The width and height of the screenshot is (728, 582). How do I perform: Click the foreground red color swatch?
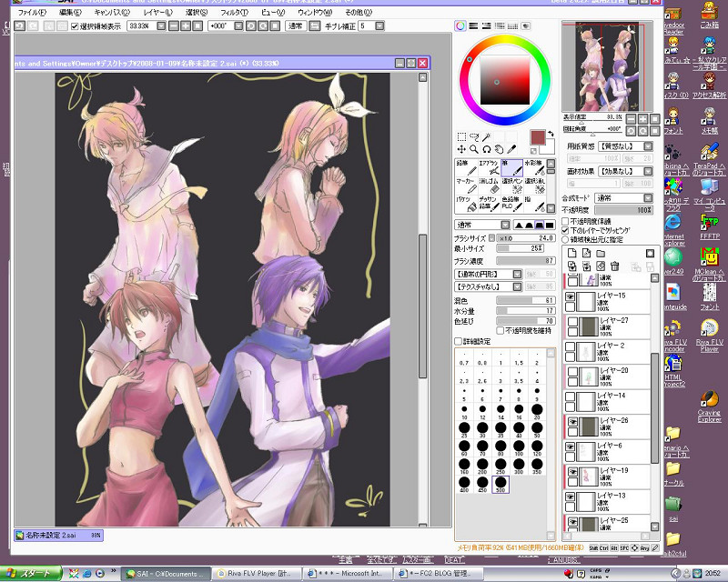537,137
